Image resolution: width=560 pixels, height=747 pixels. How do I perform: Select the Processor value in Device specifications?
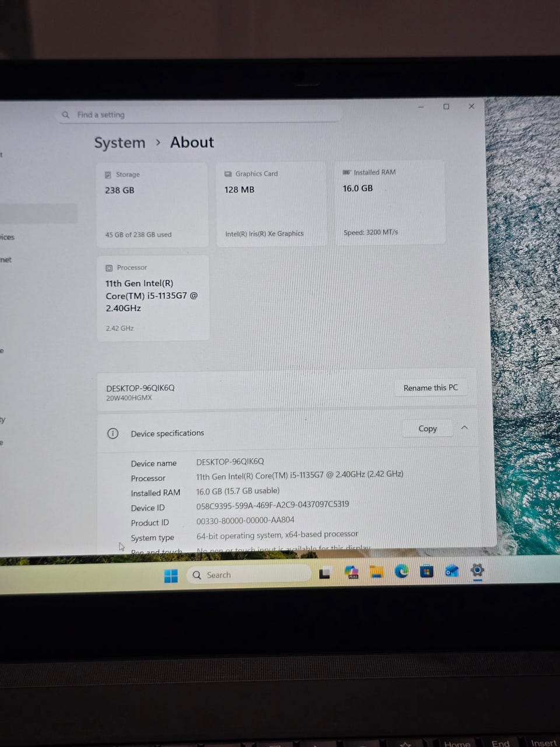(x=299, y=474)
